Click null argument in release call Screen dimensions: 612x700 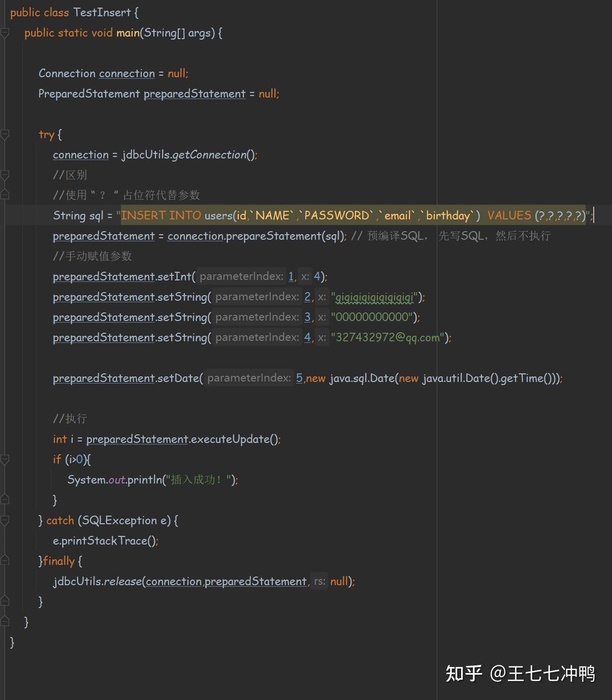point(339,581)
